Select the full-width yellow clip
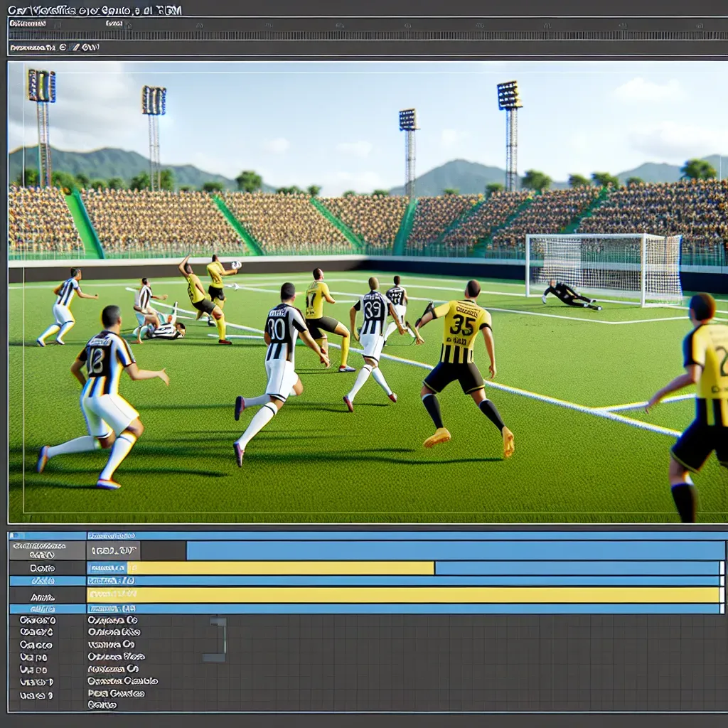The width and height of the screenshot is (728, 728). [x=403, y=595]
